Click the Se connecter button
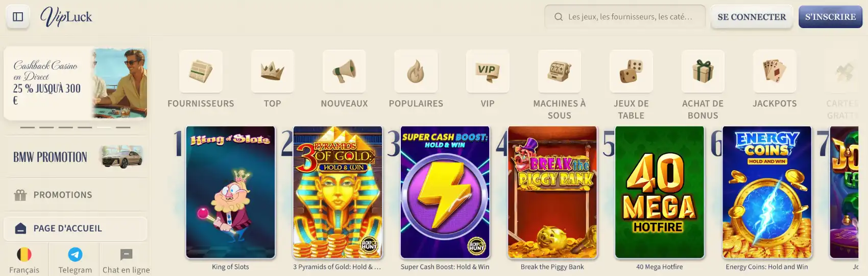 tap(752, 17)
